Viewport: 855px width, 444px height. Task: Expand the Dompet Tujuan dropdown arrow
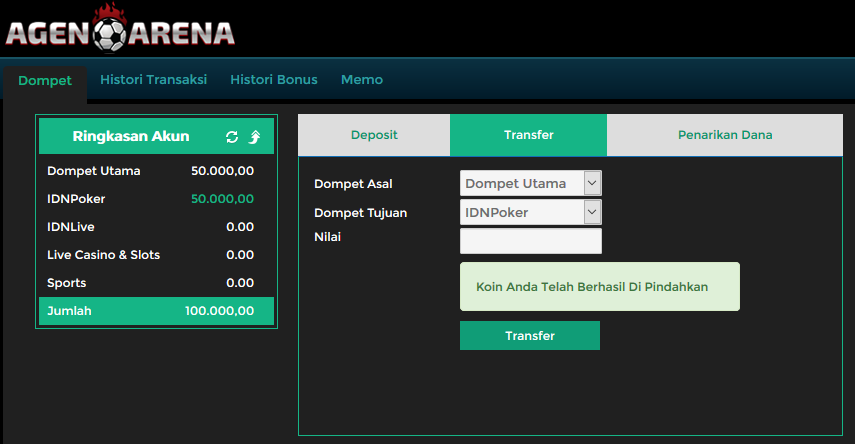tap(592, 212)
